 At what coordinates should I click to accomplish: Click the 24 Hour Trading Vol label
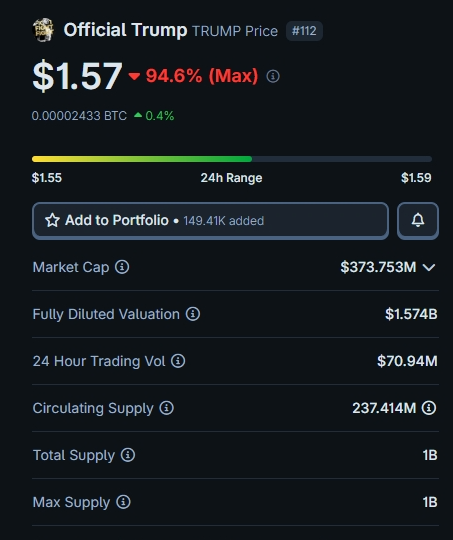coord(99,361)
